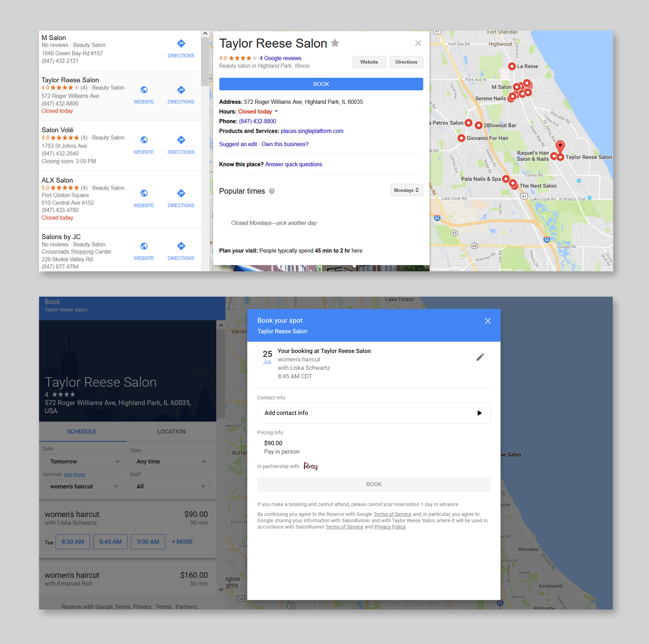Select the 8:45 AM time slot
This screenshot has height=644, width=649.
pos(110,542)
